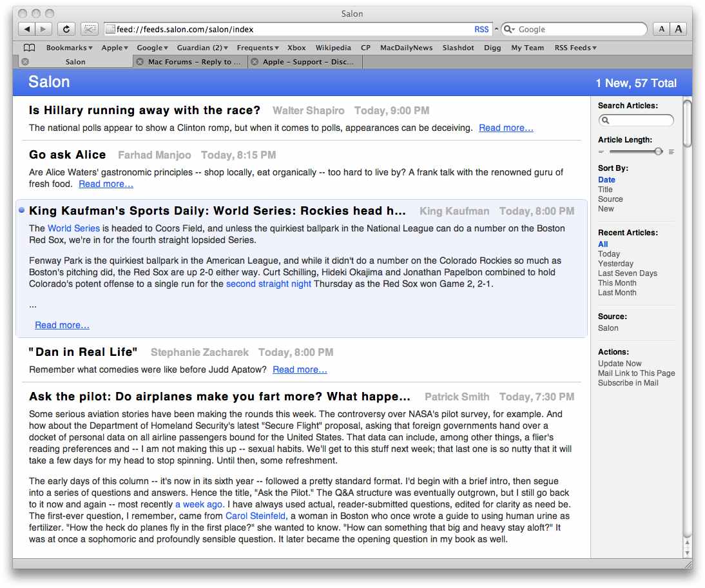Reload the feed with the refresh button

click(x=66, y=29)
